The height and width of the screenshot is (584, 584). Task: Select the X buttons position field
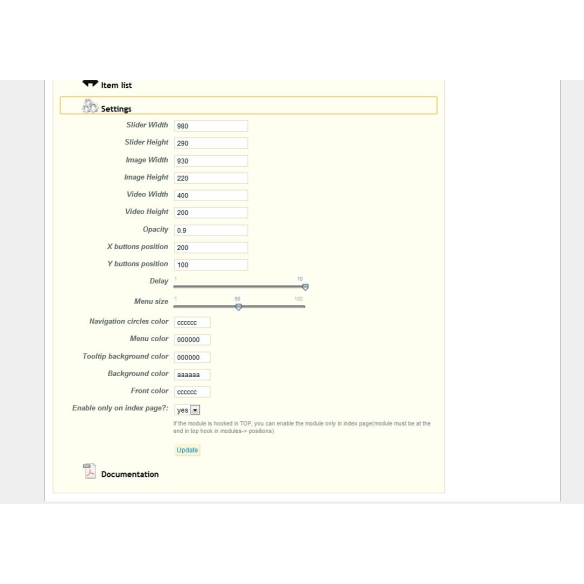tap(211, 247)
